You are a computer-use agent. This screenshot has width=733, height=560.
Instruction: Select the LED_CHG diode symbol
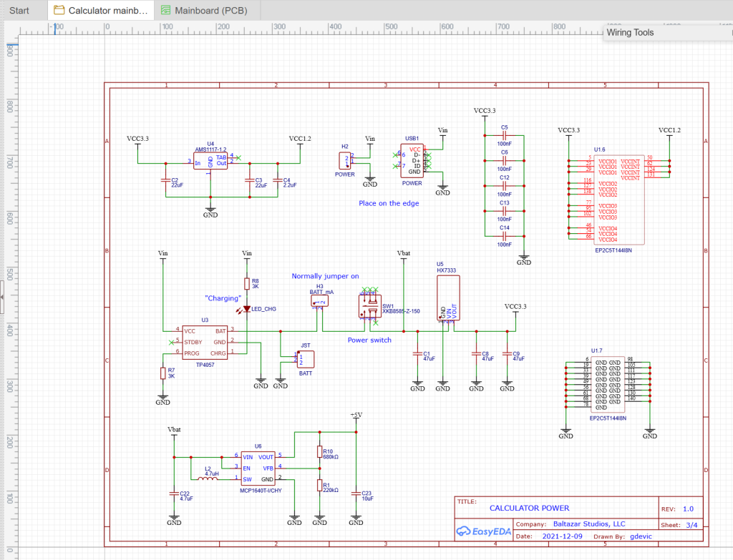coord(246,308)
